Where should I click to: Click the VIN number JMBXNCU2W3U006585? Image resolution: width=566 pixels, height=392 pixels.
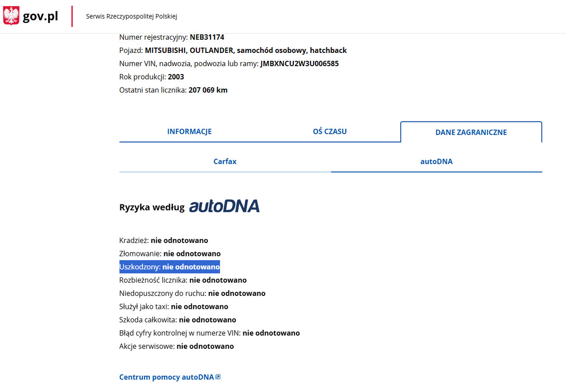tap(299, 64)
